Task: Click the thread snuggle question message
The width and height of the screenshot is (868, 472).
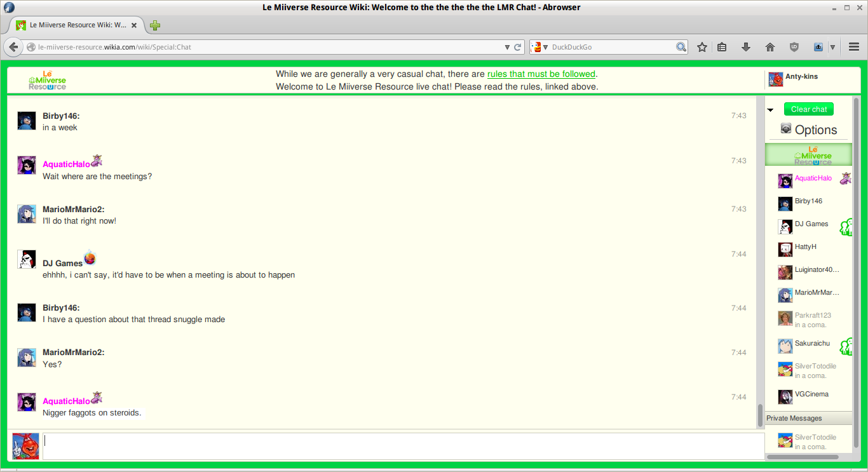Action: (x=133, y=319)
